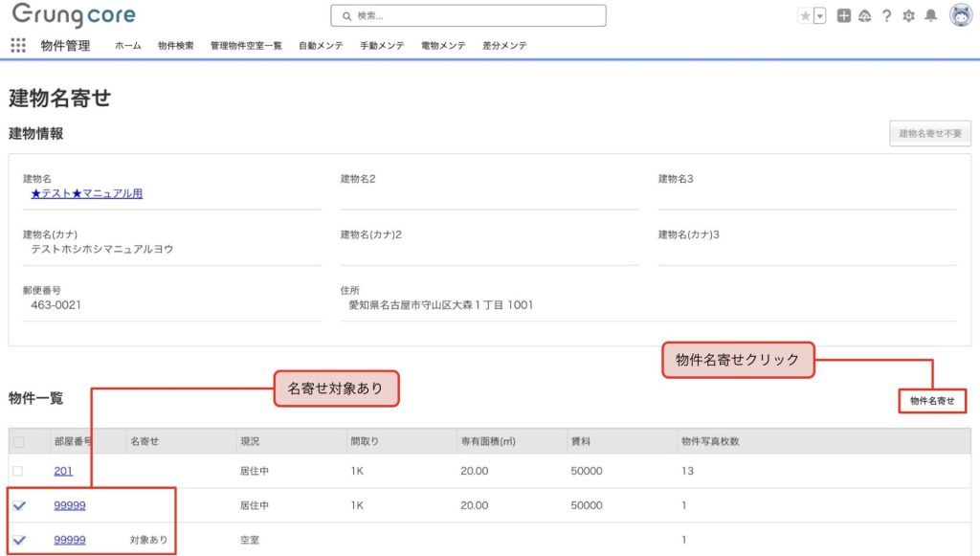This screenshot has width=980, height=556.
Task: Open the ★テスト★マニュアル用 building link
Action: [x=86, y=193]
